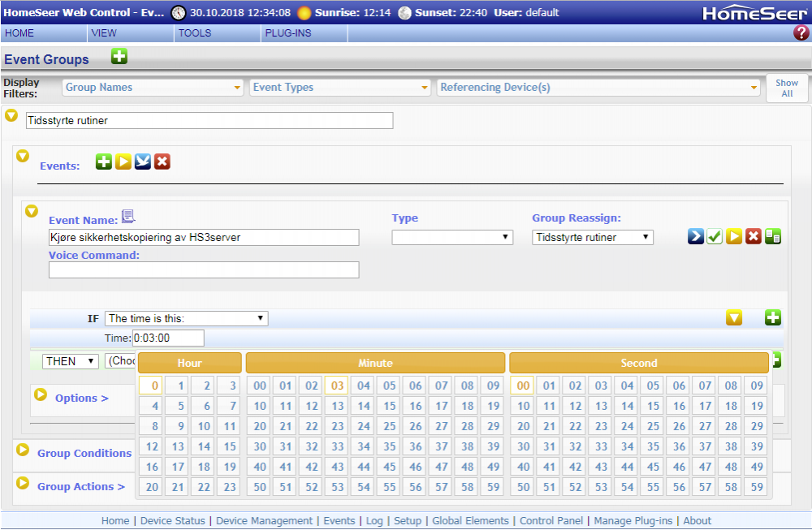
Task: Expand the Options section
Action: tap(81, 398)
